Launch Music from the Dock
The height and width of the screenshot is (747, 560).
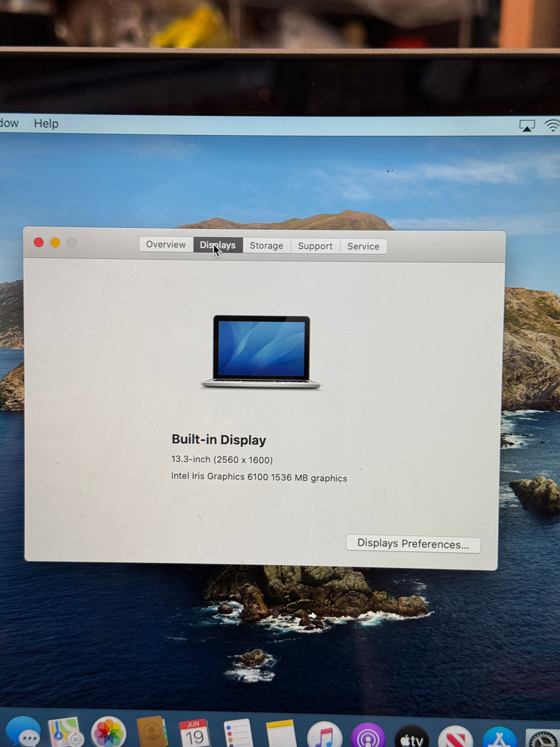point(325,734)
